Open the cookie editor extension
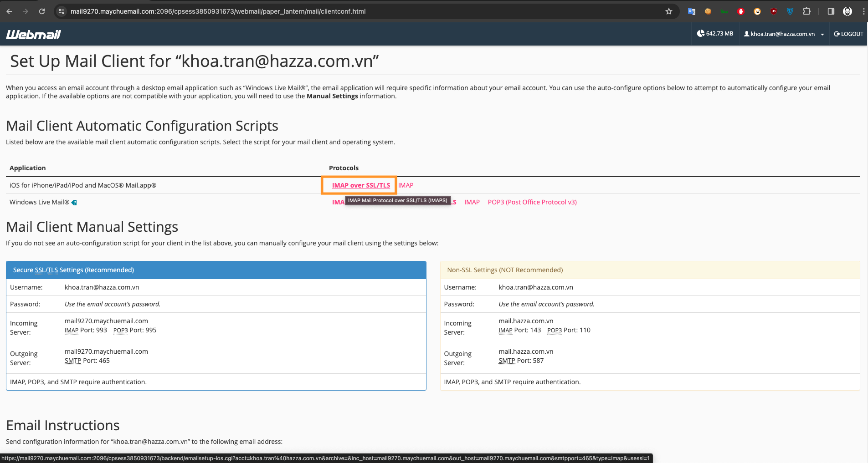The width and height of the screenshot is (868, 463). (708, 11)
